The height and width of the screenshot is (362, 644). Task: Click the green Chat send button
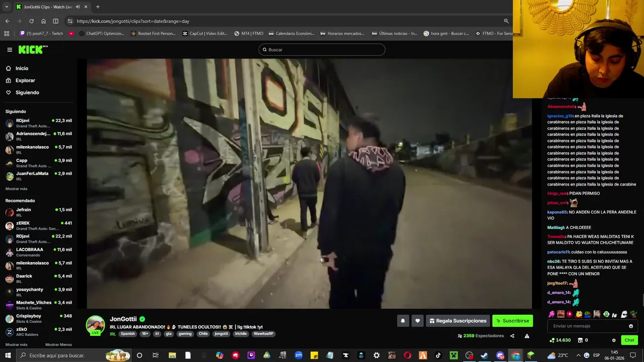pyautogui.click(x=629, y=340)
